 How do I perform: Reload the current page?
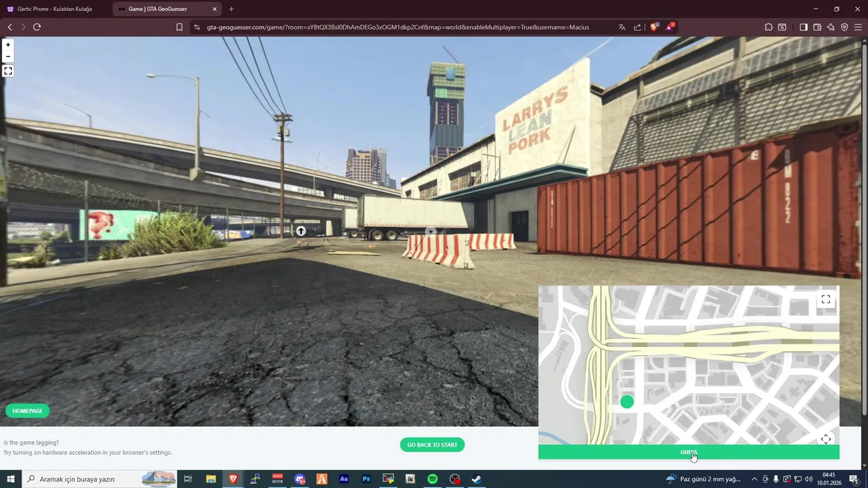37,27
